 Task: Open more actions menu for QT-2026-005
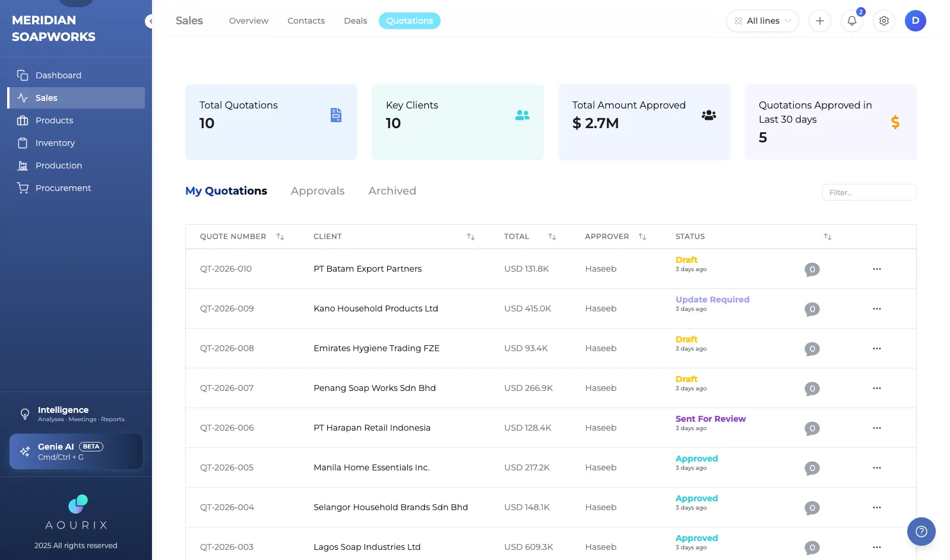click(x=877, y=467)
